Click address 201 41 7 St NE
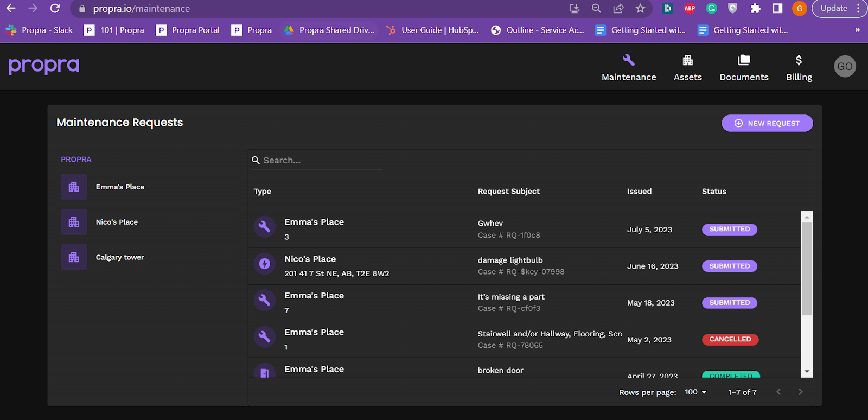This screenshot has height=420, width=868. (336, 273)
